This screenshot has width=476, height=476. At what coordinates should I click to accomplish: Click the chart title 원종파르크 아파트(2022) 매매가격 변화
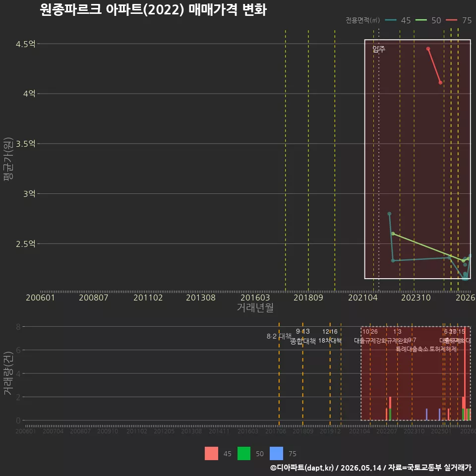coord(153,9)
